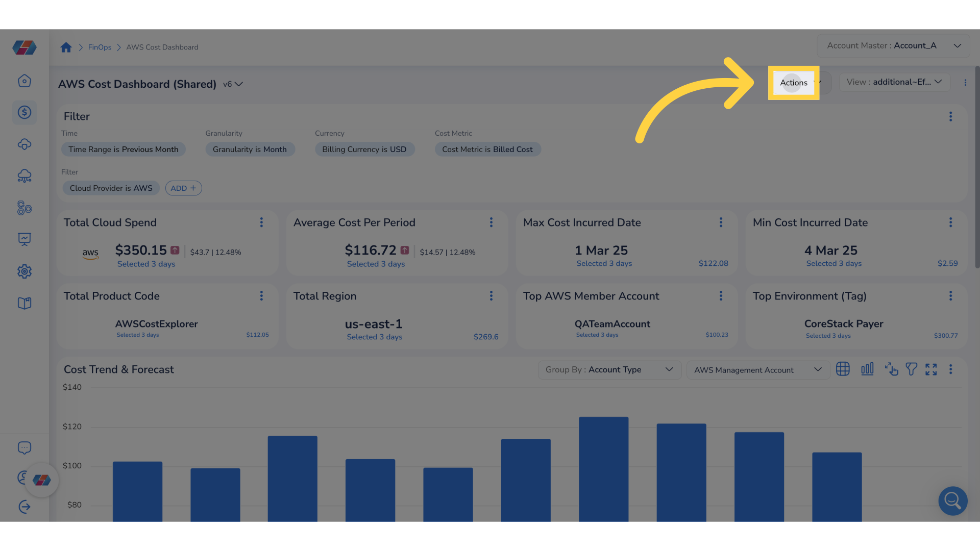Click the floating CoreStack assistant bubble
Viewport: 980px width, 551px height.
41,480
